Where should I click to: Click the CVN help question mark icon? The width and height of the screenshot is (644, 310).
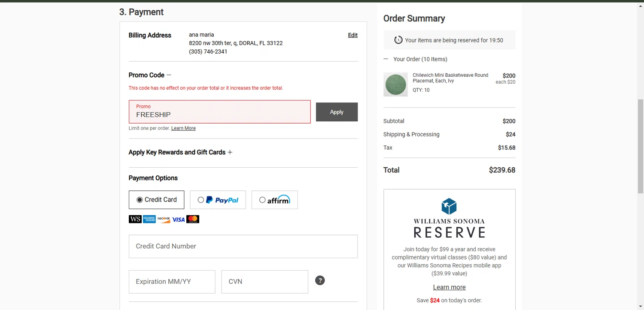click(320, 280)
